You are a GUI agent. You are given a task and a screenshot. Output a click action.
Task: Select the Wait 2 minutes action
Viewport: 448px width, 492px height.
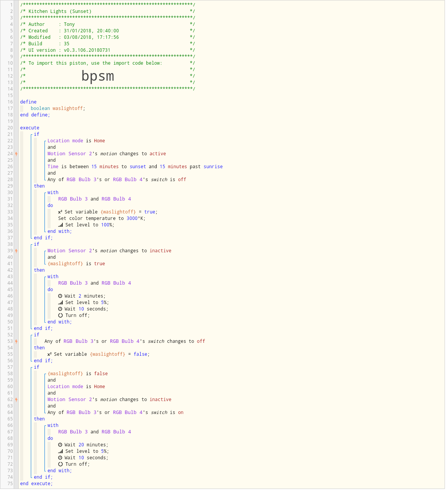[x=82, y=296]
